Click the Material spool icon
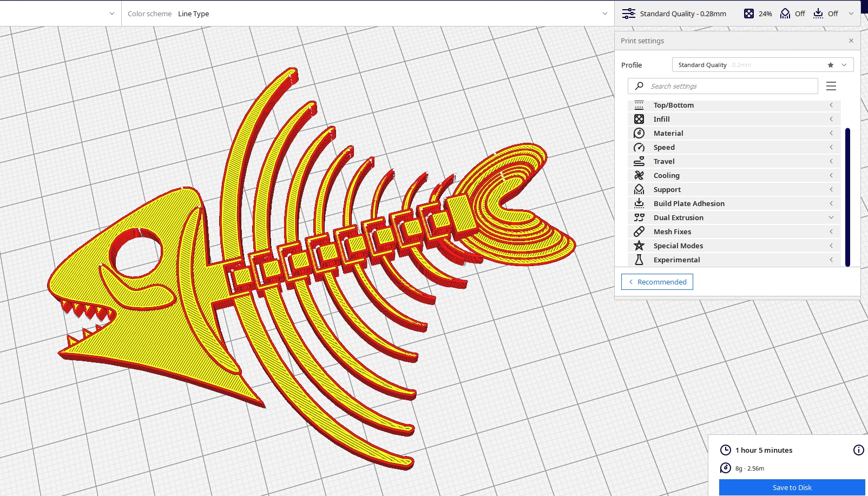This screenshot has height=496, width=868. click(639, 133)
